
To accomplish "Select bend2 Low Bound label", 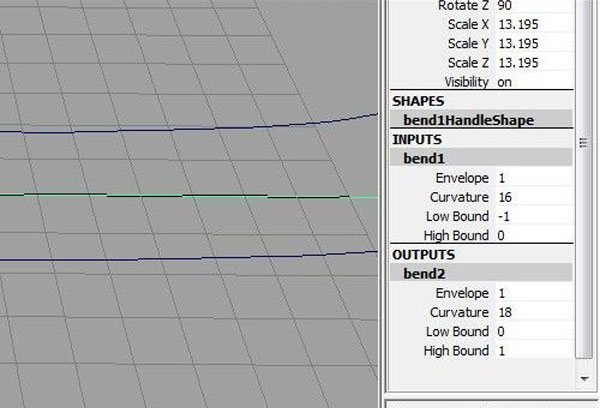I will pos(457,331).
